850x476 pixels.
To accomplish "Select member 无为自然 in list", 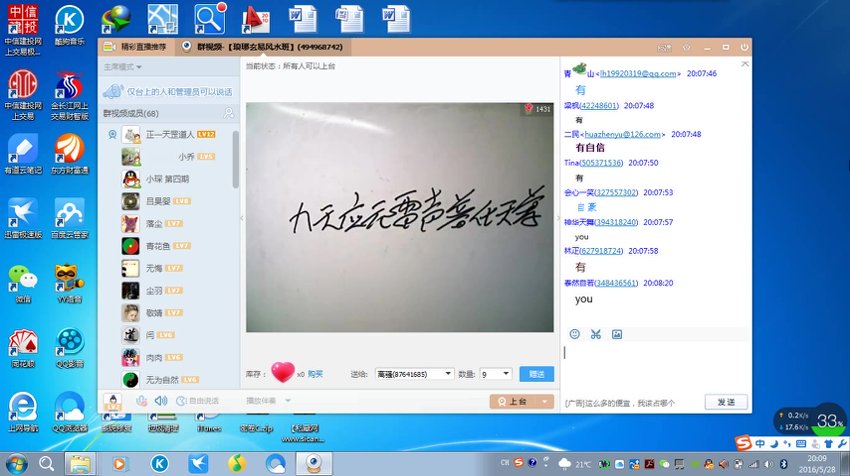I will tap(169, 380).
